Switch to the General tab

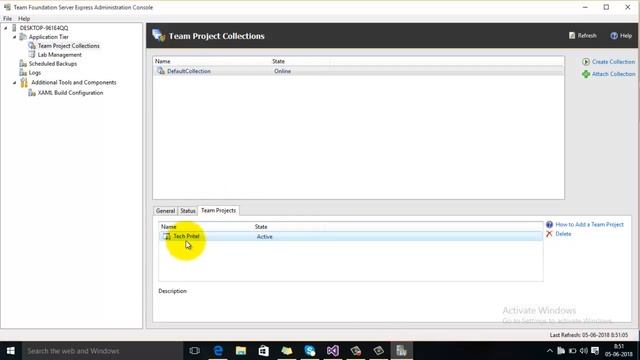tap(165, 211)
